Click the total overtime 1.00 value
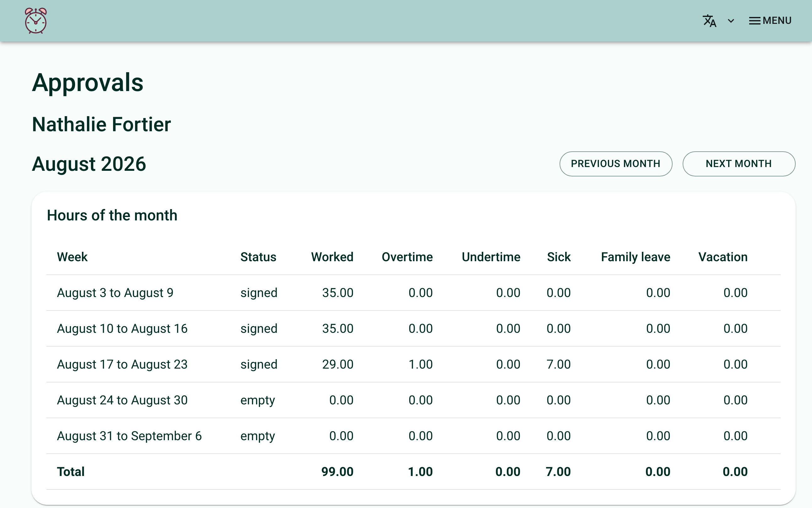Image resolution: width=812 pixels, height=508 pixels. [x=420, y=472]
